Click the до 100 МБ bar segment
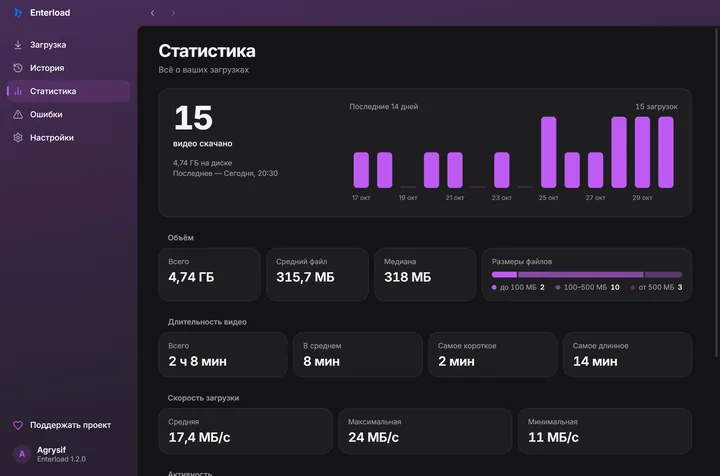The height and width of the screenshot is (476, 720). click(504, 274)
